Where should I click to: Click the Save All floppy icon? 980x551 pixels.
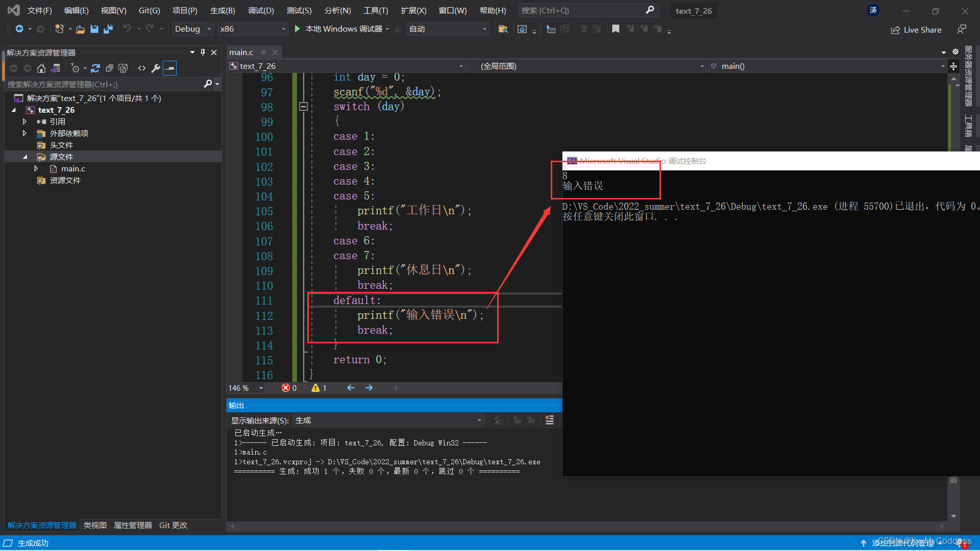[108, 29]
